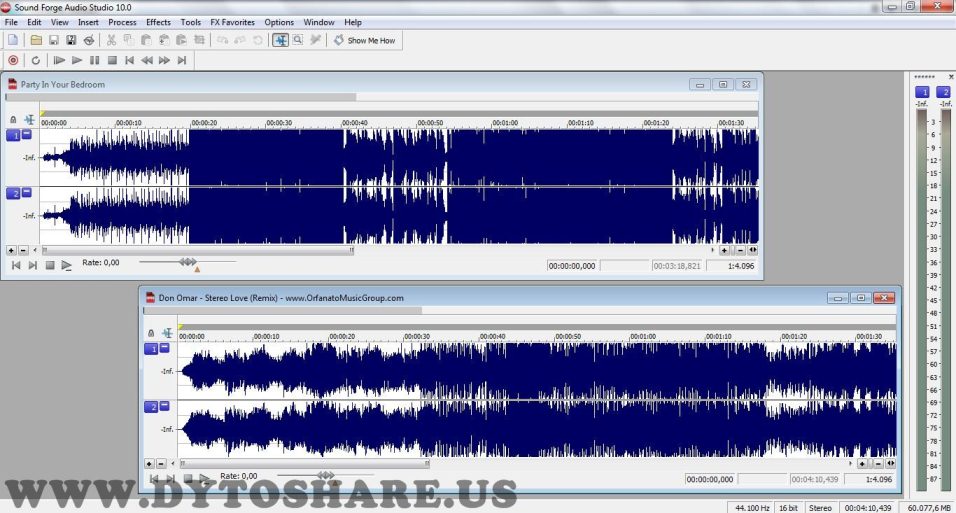This screenshot has height=513, width=956.
Task: Click the Cut scissors icon
Action: click(x=111, y=40)
